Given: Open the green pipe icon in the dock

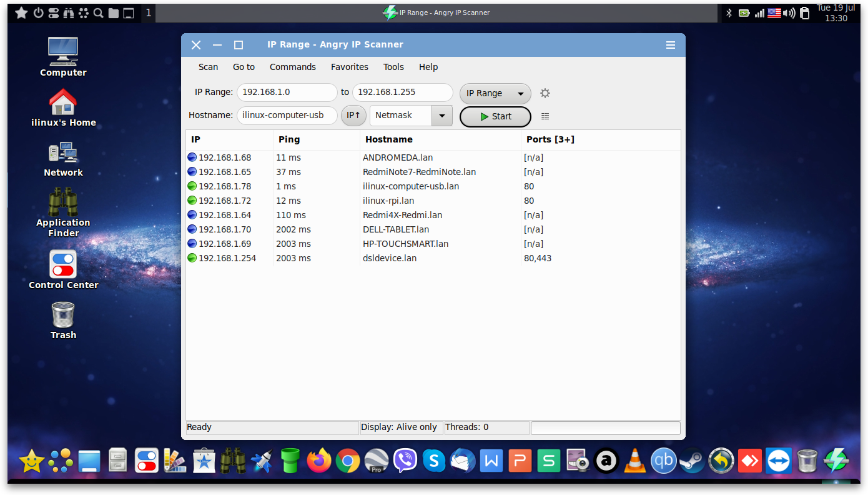Looking at the screenshot, I should pos(290,461).
